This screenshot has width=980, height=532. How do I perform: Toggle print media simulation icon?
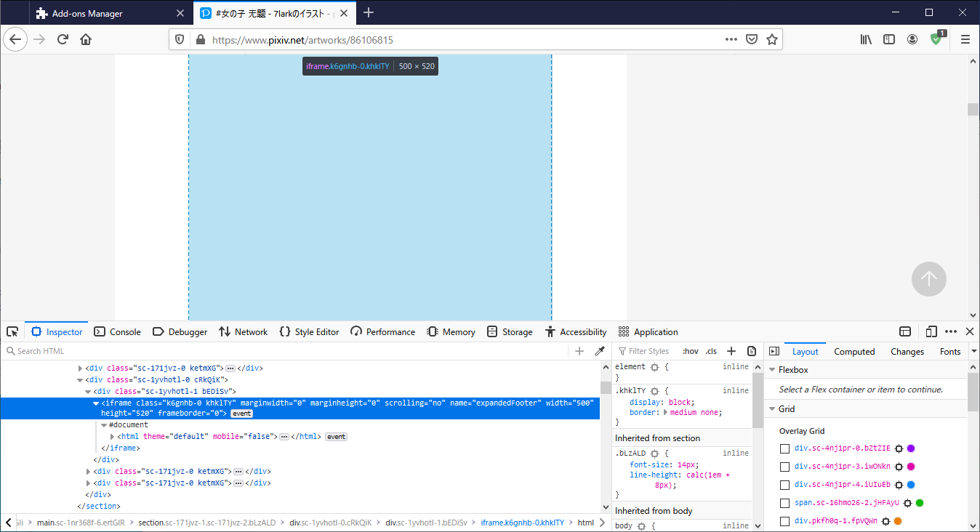[752, 351]
